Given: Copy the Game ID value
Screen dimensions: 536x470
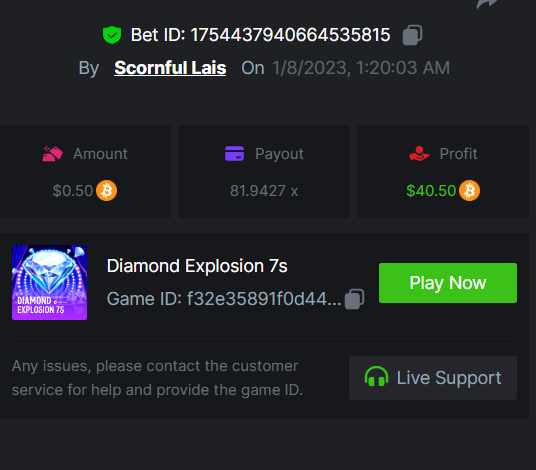Looking at the screenshot, I should pos(354,299).
